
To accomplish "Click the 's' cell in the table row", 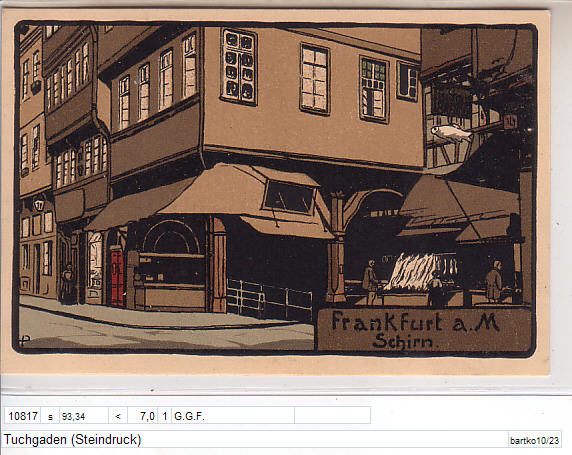I will (50, 415).
